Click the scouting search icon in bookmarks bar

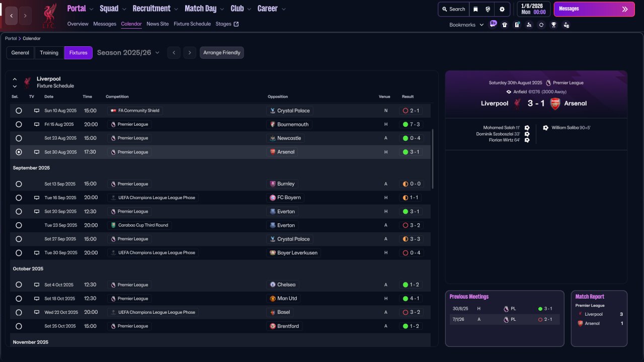click(x=529, y=25)
